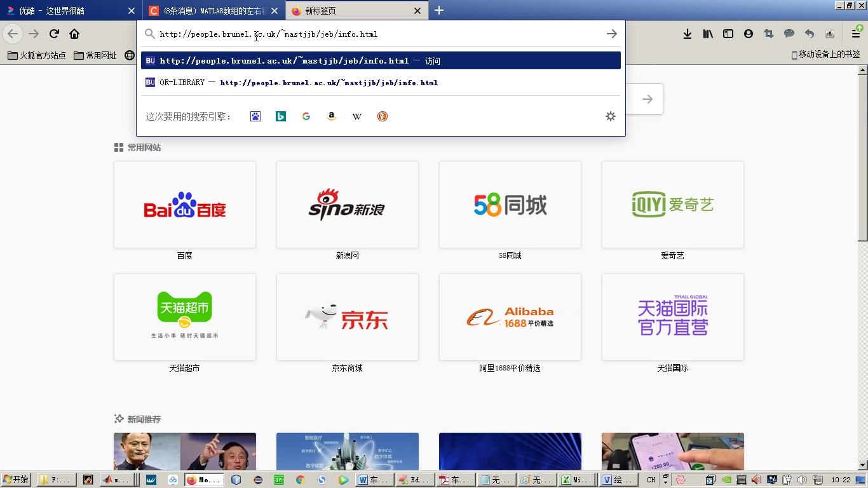Click the 新闻推荐 section header
868x488 pixels.
[x=137, y=419]
